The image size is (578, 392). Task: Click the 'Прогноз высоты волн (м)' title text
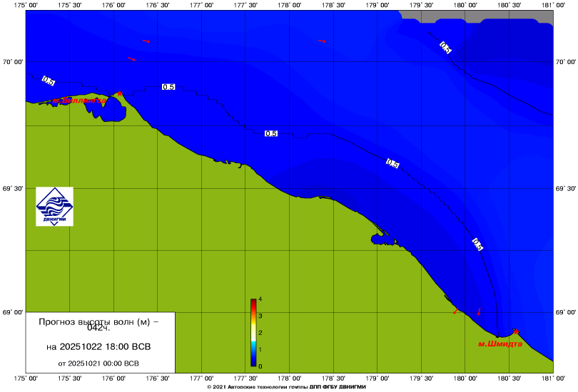[98, 322]
